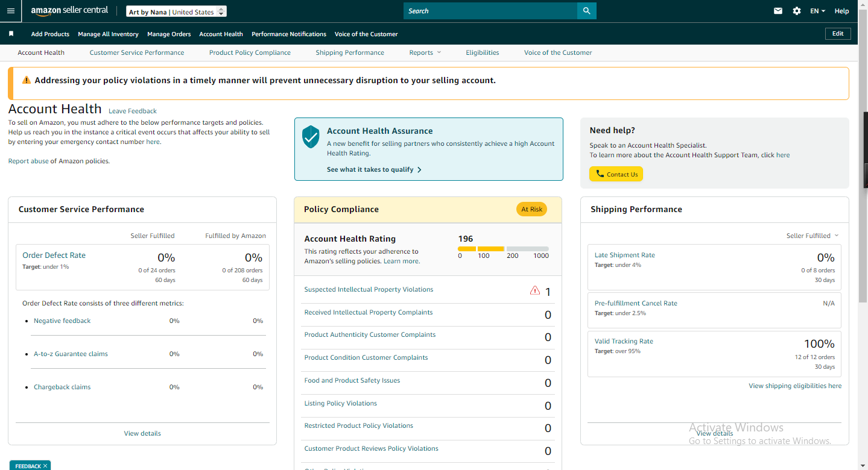The height and width of the screenshot is (470, 868).
Task: Expand the Reports submenu
Action: (x=425, y=52)
